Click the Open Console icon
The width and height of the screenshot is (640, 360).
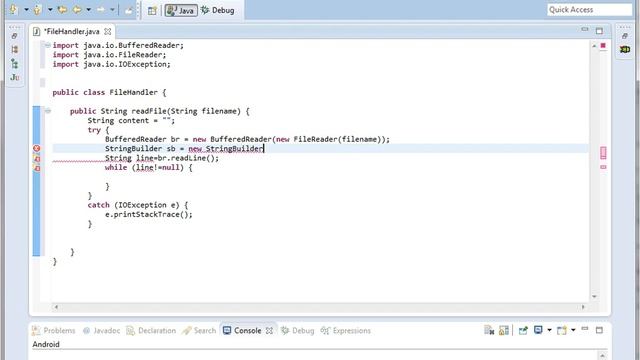tap(562, 330)
